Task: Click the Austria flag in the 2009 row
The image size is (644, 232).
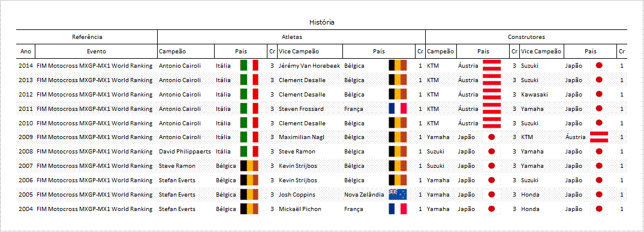Action: click(x=599, y=137)
